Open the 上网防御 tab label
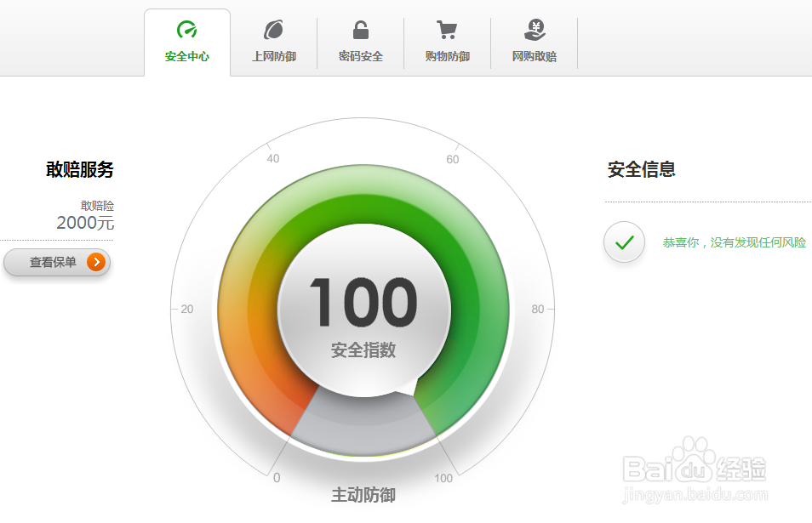Screen dimensions: 812x523 (274, 56)
